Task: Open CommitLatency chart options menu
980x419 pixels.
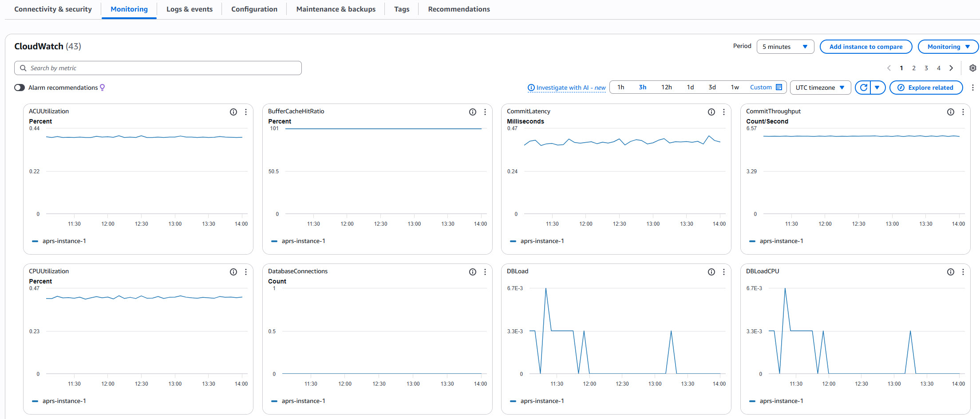Action: click(x=723, y=112)
